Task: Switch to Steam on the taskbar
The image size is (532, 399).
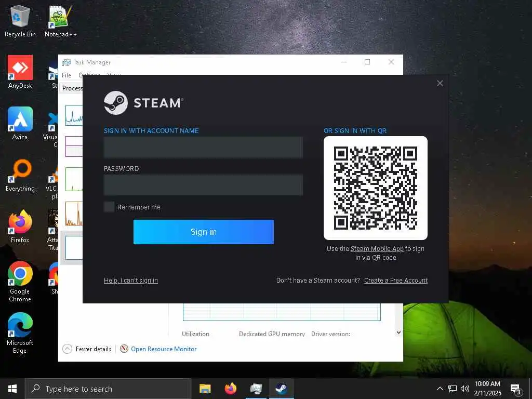Action: tap(281, 389)
